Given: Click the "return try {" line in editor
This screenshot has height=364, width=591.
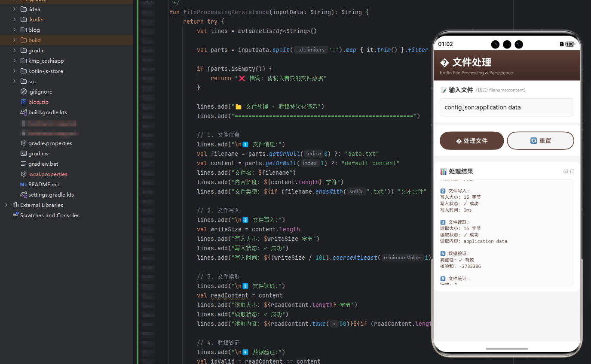Looking at the screenshot, I should pyautogui.click(x=204, y=21).
